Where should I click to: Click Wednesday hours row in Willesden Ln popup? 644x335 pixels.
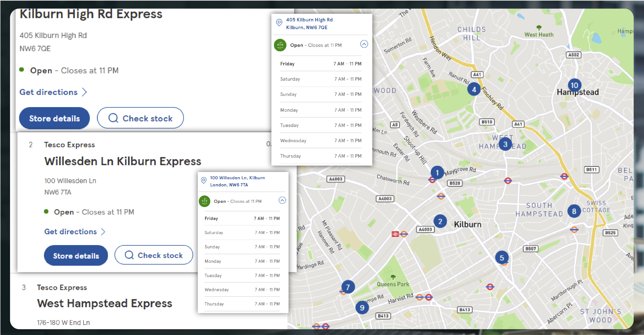[x=242, y=289]
